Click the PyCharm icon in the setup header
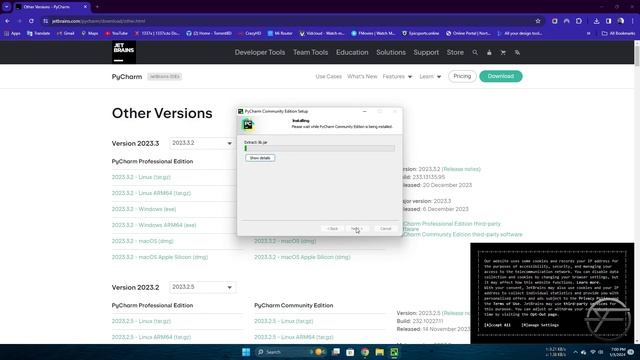640x360 pixels. (248, 124)
